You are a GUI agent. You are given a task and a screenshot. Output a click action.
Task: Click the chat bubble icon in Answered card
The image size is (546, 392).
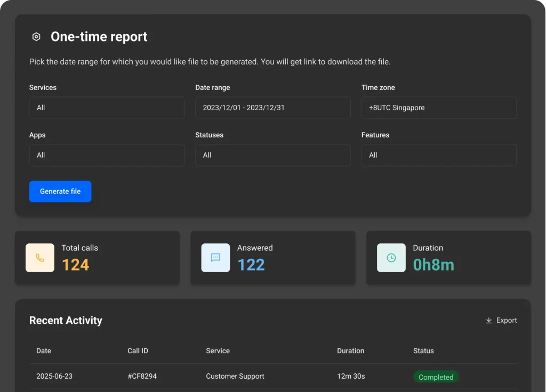click(x=215, y=258)
